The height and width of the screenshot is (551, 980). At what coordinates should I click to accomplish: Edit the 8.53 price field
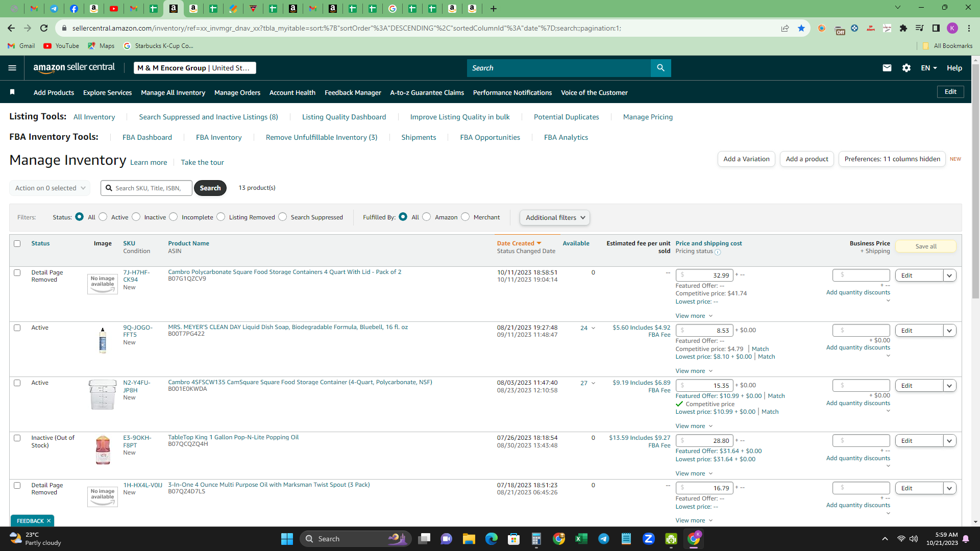(x=704, y=331)
